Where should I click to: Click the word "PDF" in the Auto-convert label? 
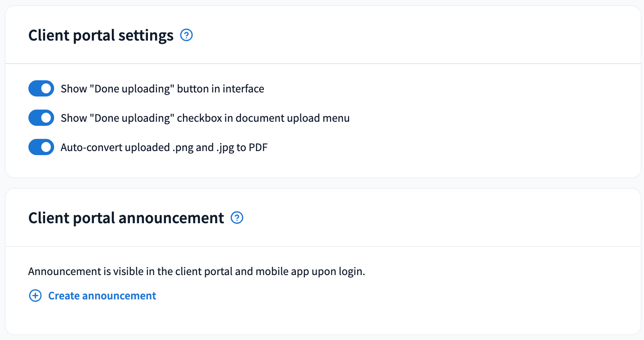click(258, 147)
